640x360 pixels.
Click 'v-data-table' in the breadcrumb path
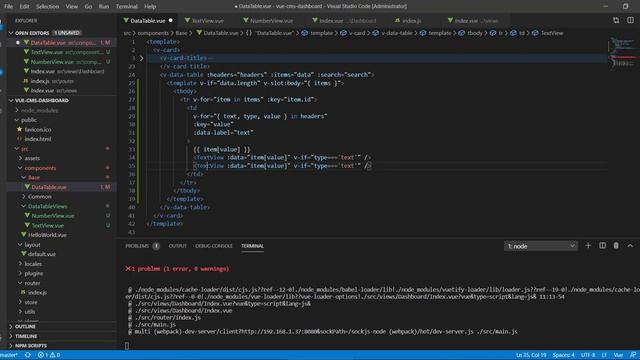396,33
